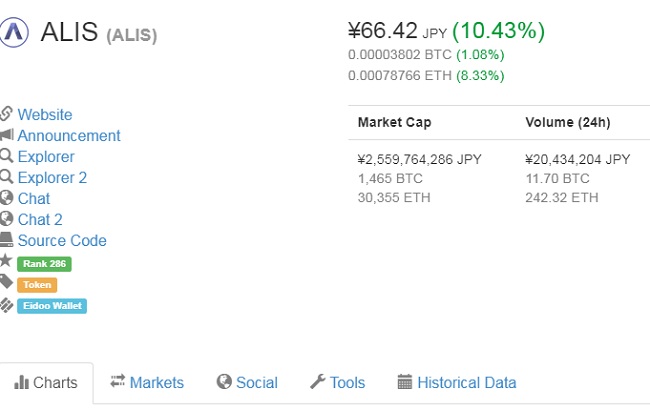This screenshot has width=650, height=411.
Task: Click the tag icon beside Token badge
Action: (x=7, y=283)
